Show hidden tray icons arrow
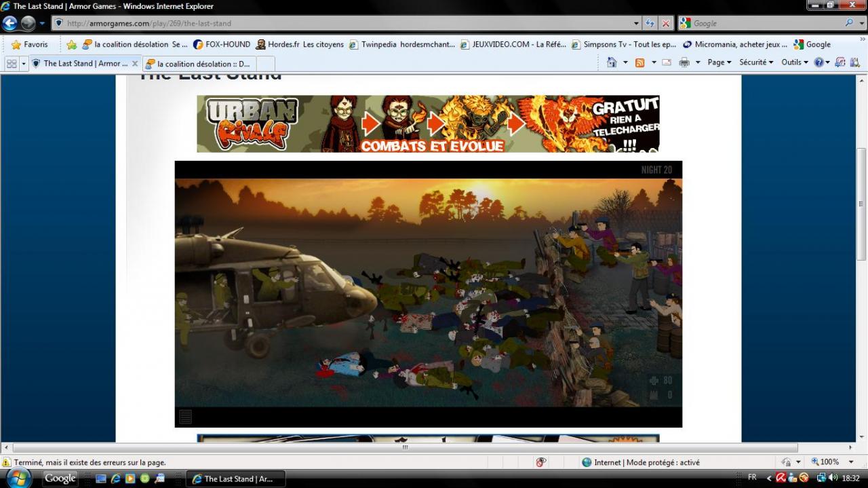868x488 pixels. pyautogui.click(x=769, y=478)
